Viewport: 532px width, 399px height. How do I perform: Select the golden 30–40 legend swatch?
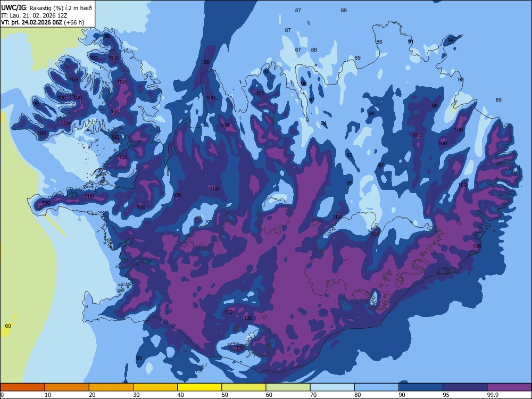[155, 387]
